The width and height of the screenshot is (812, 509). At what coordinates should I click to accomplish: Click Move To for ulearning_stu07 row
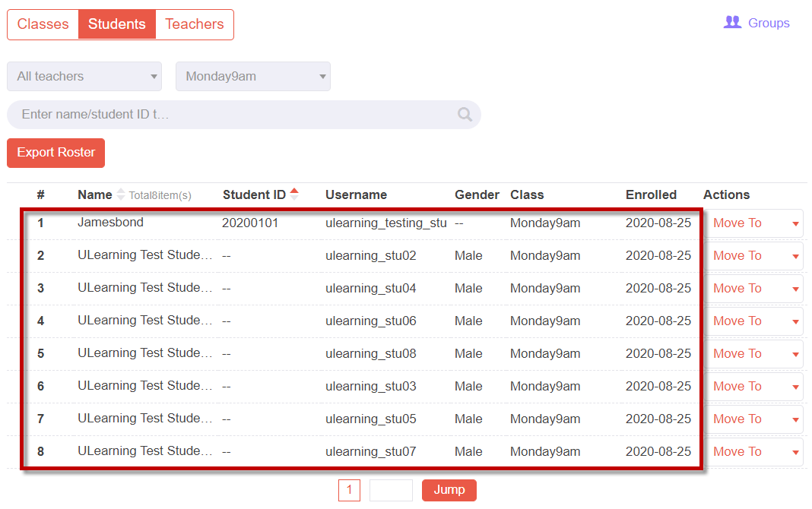(737, 451)
